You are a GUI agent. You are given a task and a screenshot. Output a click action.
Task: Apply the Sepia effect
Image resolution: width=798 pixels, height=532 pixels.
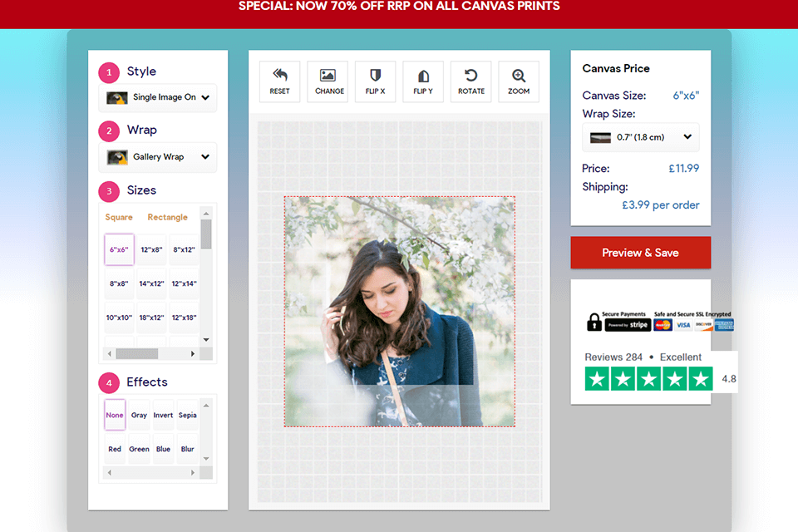(187, 415)
